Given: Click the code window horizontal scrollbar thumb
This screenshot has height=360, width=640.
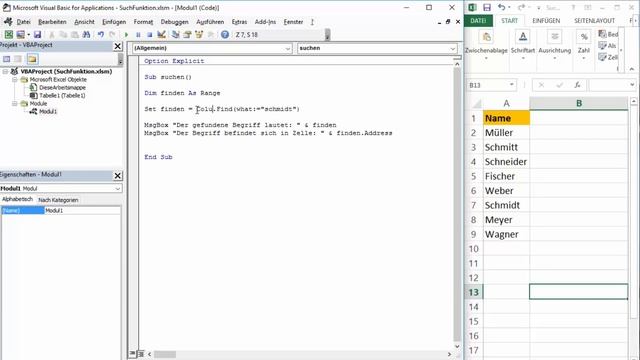Looking at the screenshot, I should point(165,354).
